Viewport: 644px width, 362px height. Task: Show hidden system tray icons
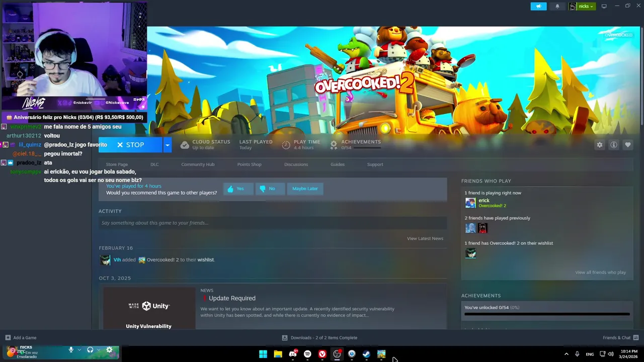(566, 354)
